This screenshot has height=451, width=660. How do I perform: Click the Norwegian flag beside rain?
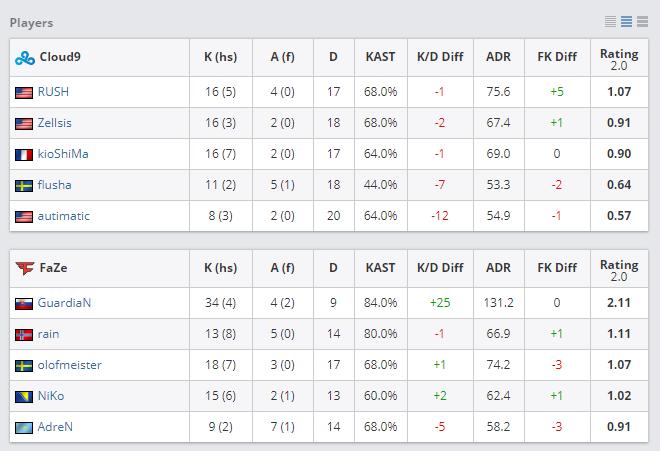click(24, 334)
